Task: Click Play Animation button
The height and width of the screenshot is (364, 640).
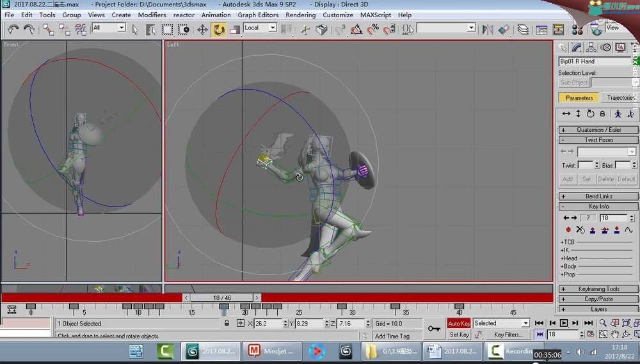Action: (564, 323)
